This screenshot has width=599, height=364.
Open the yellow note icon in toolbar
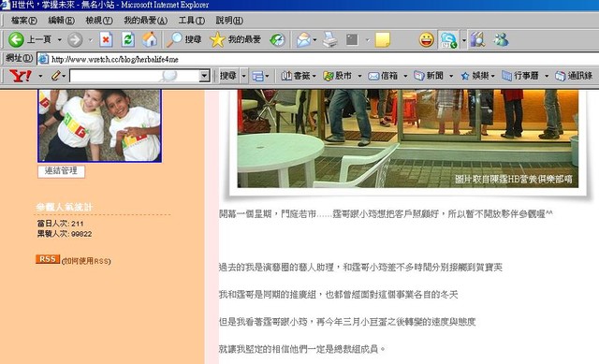(x=382, y=39)
